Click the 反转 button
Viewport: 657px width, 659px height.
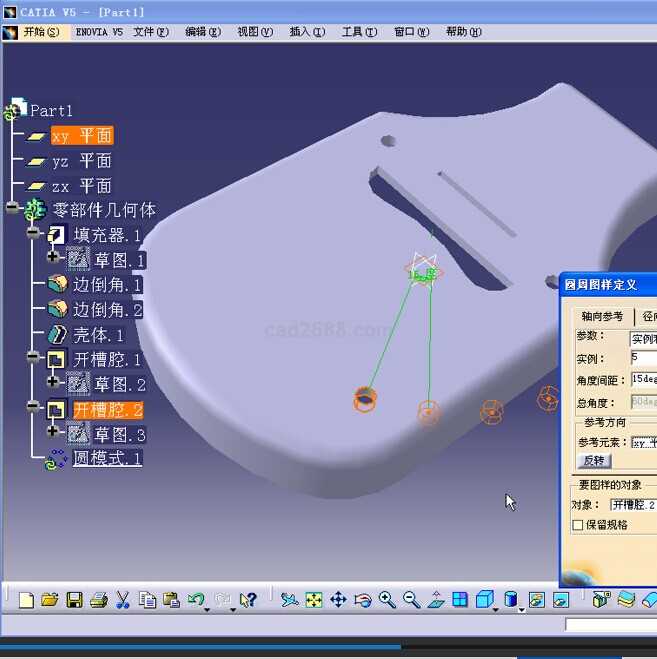pos(594,461)
